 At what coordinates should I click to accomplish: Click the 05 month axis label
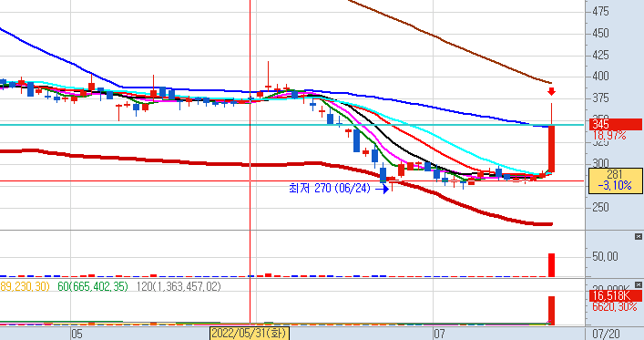coord(77,334)
